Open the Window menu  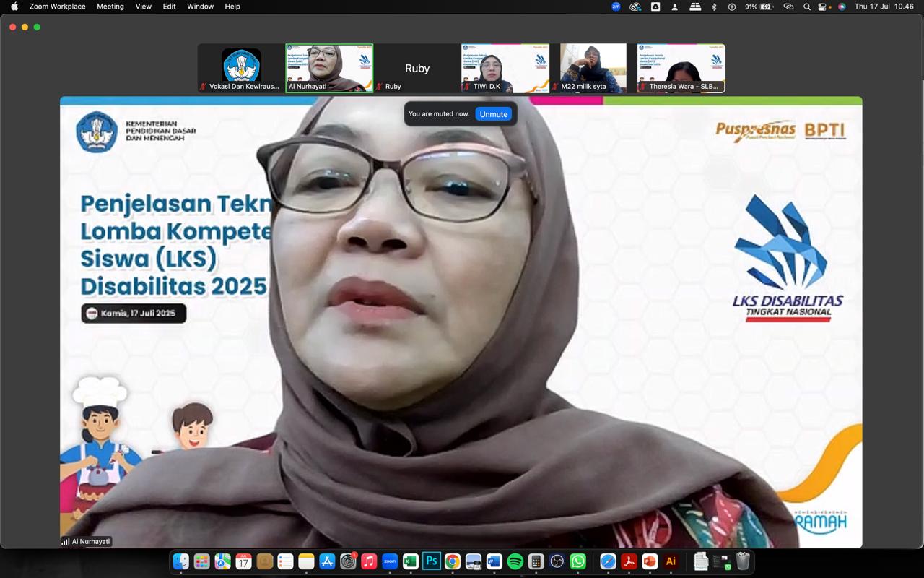coord(200,7)
